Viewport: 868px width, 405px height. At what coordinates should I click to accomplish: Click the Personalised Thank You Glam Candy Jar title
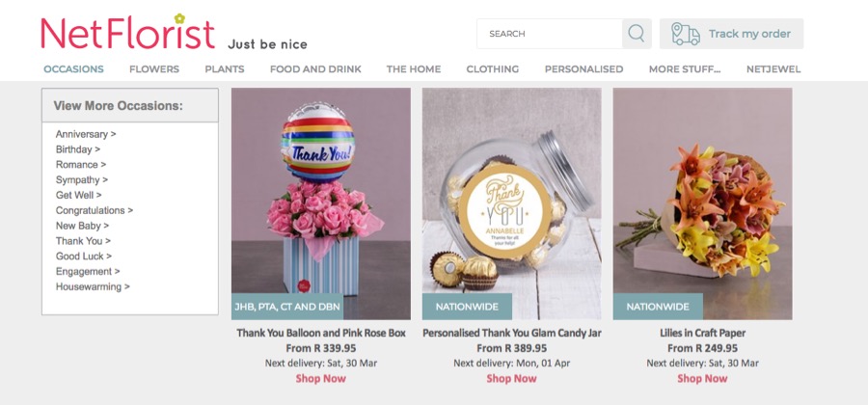point(511,334)
